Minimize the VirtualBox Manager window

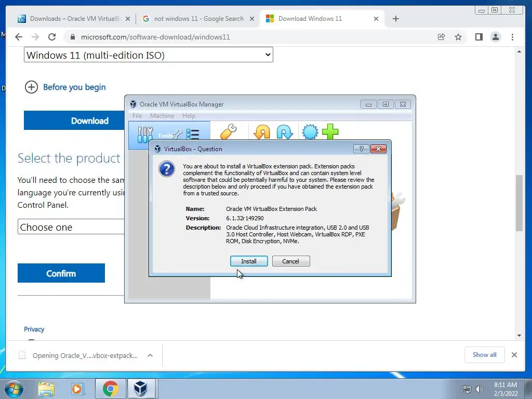tap(368, 104)
